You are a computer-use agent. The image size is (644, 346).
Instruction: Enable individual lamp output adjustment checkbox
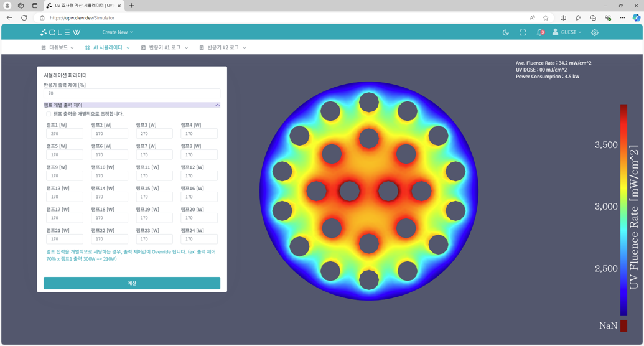tap(49, 114)
